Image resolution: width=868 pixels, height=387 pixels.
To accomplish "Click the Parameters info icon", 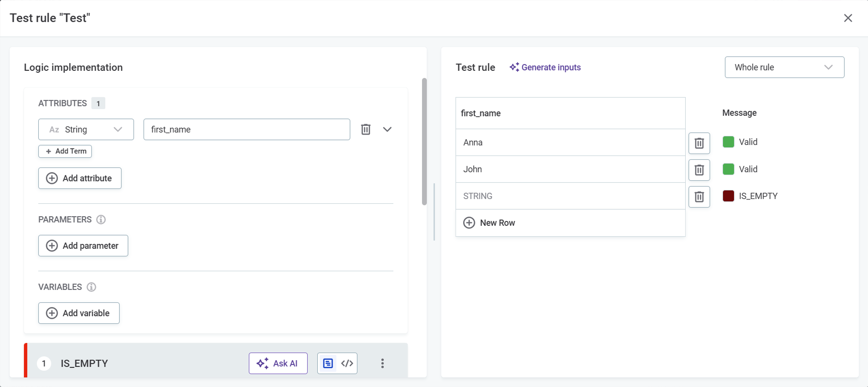I will (x=101, y=220).
